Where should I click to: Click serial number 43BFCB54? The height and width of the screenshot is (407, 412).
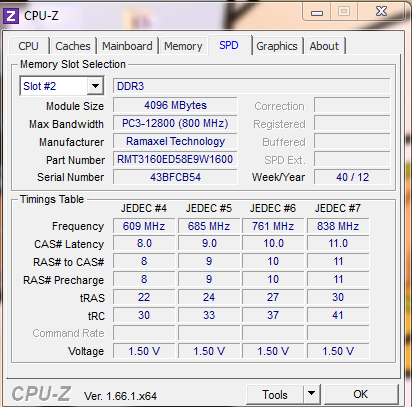[175, 177]
